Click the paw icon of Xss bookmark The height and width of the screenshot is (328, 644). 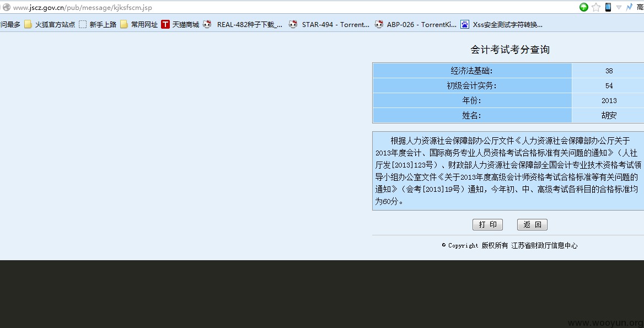(x=464, y=25)
